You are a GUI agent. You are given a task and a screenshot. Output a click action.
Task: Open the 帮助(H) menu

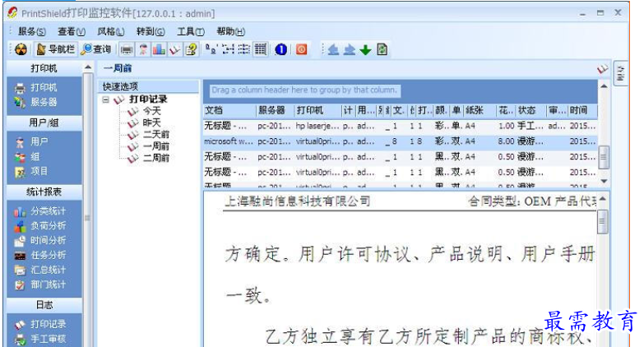tap(230, 31)
